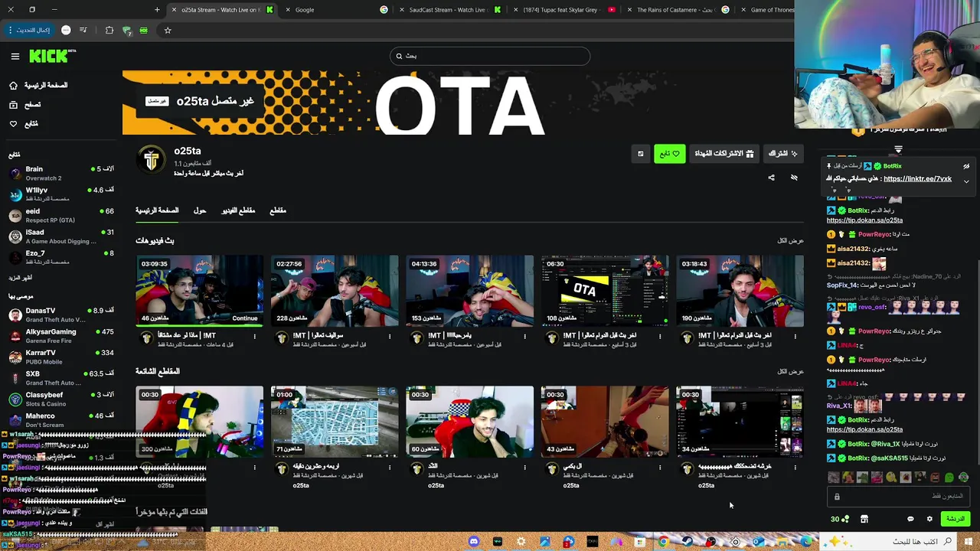980x551 pixels.
Task: Play the 03:18:43 past broadcast video
Action: pos(740,291)
